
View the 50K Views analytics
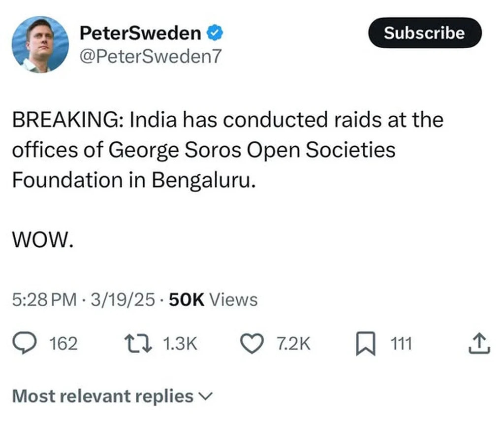coord(213,299)
